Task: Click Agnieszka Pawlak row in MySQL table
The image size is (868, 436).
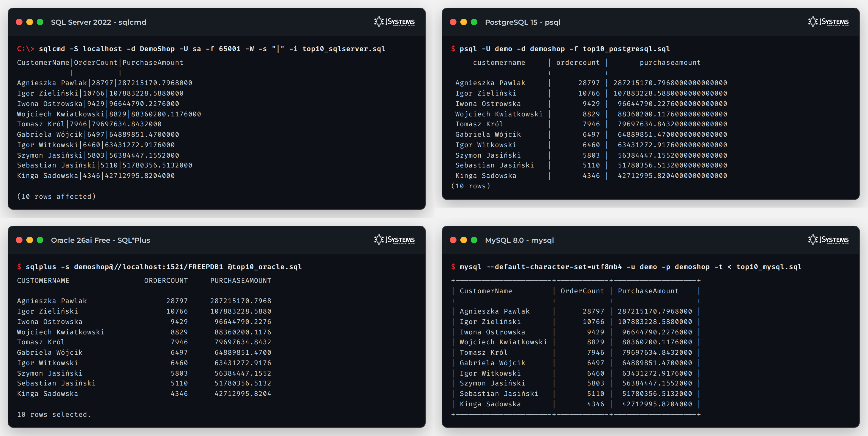Action: (x=576, y=311)
